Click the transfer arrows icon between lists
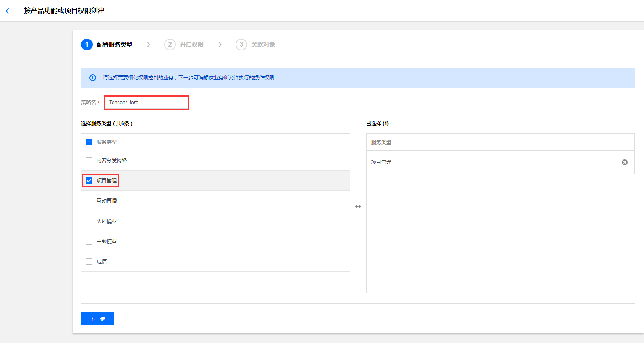 coord(358,206)
